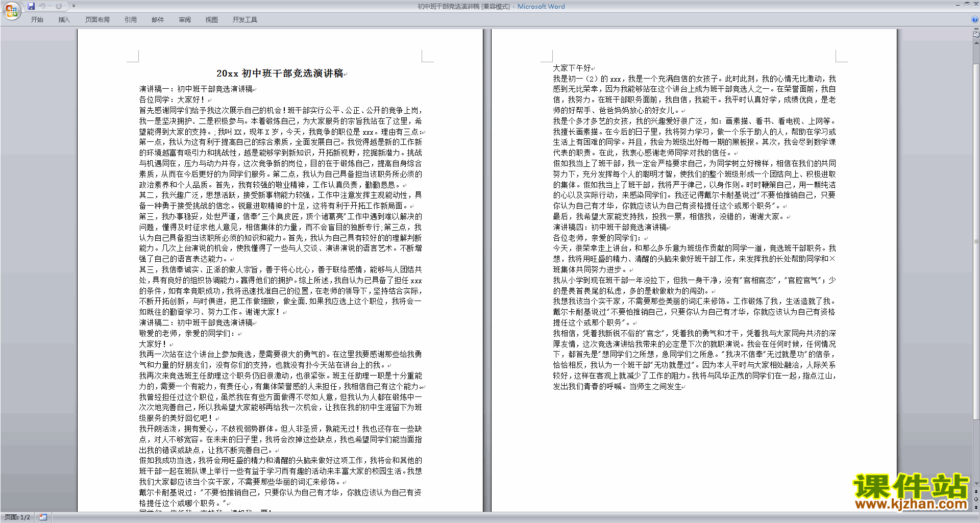Open the 邮件 ribbon tab

tap(158, 19)
